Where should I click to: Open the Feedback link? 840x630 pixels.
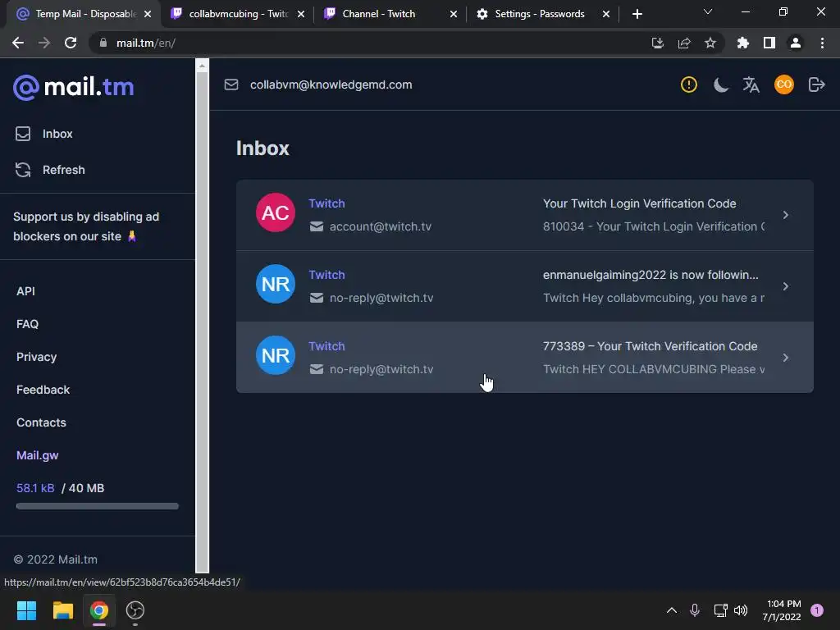43,390
